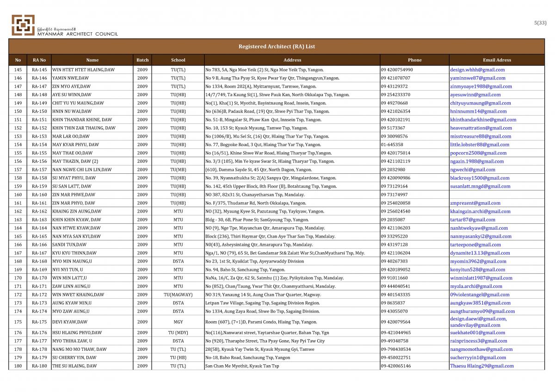Screen dimensions: 555x392
Task: Select the 'MYANMAR ARCHITECT COUNCIL' header text
Action: [78, 34]
